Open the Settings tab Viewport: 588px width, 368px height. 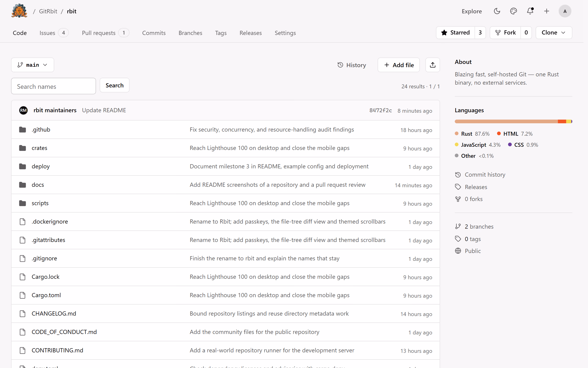[285, 33]
